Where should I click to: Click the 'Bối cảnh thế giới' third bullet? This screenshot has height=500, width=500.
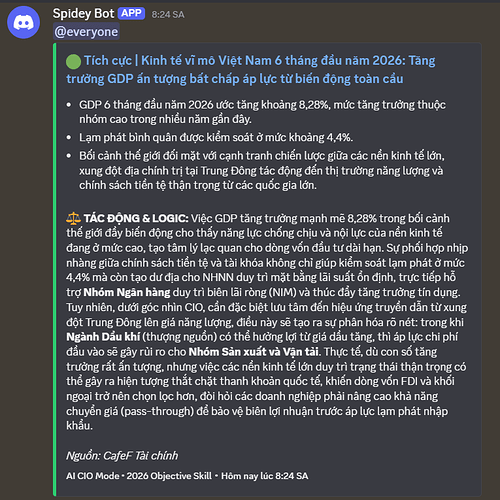pos(262,170)
